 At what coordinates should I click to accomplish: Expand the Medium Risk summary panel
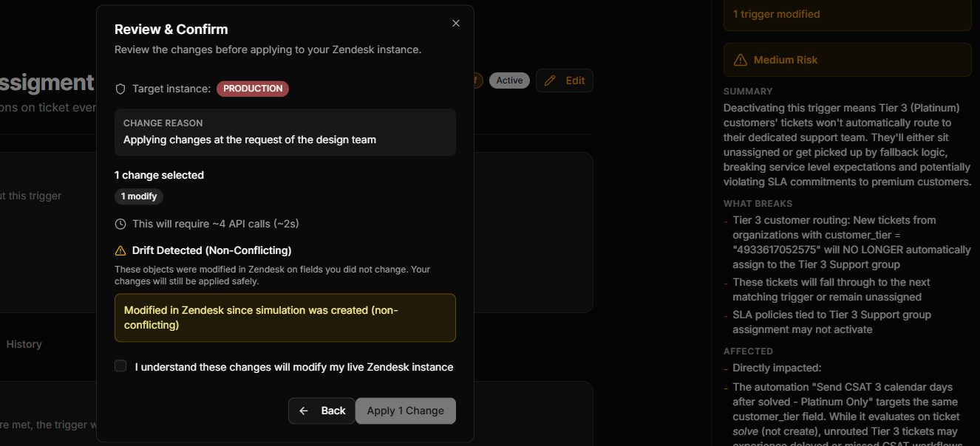[847, 60]
